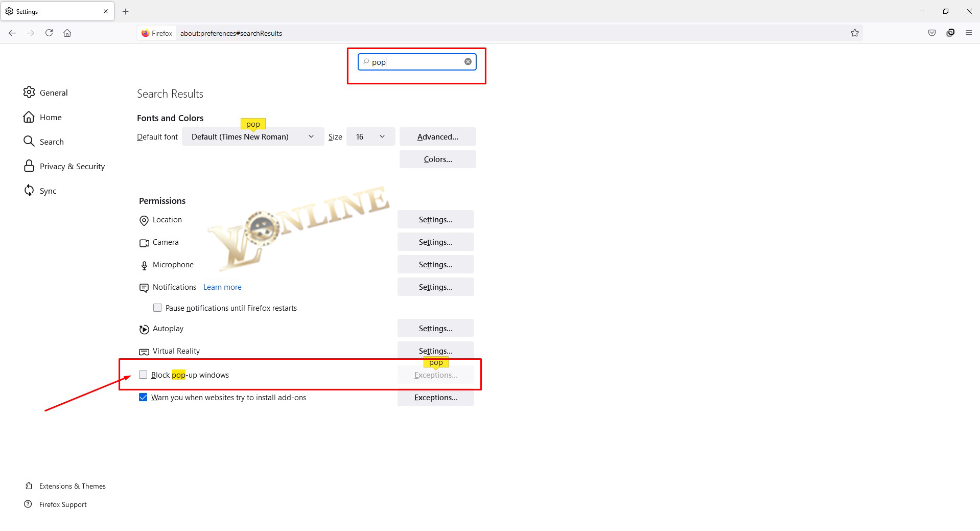
Task: Enable Block pop-up windows
Action: 143,375
